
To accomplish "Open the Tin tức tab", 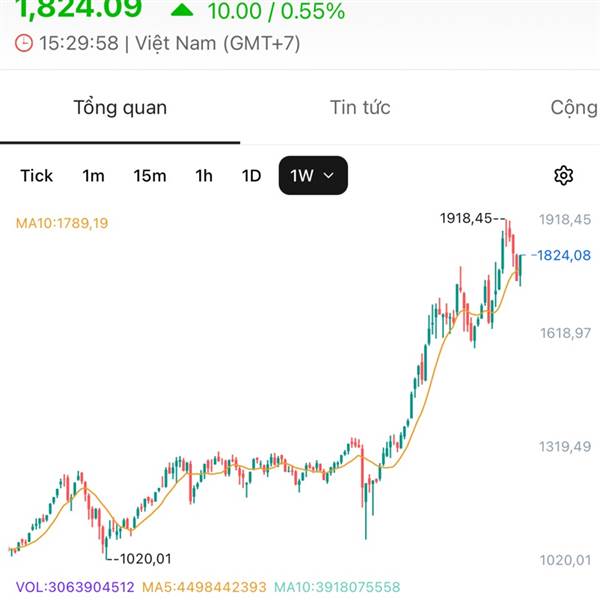I will tap(360, 108).
